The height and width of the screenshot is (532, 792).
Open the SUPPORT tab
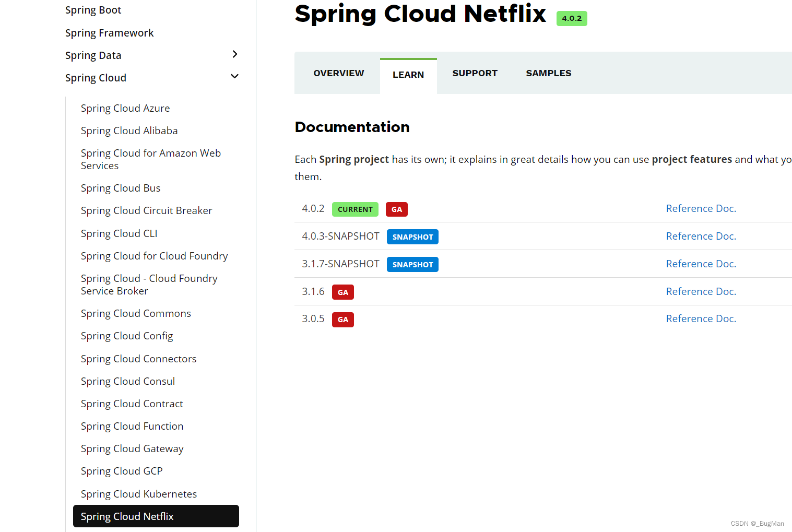click(x=475, y=73)
